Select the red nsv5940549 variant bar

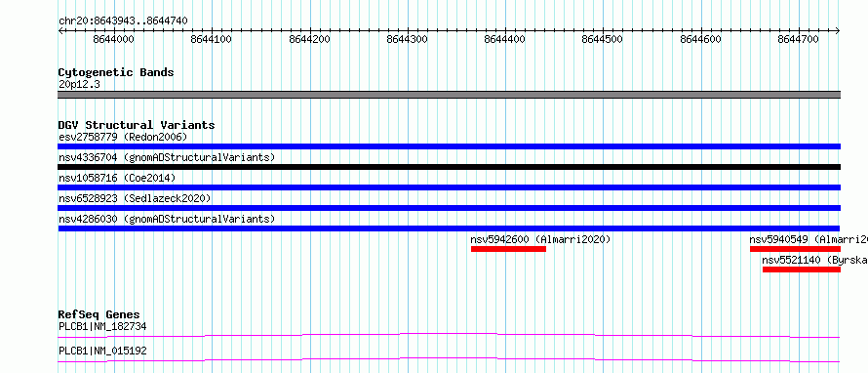point(795,249)
